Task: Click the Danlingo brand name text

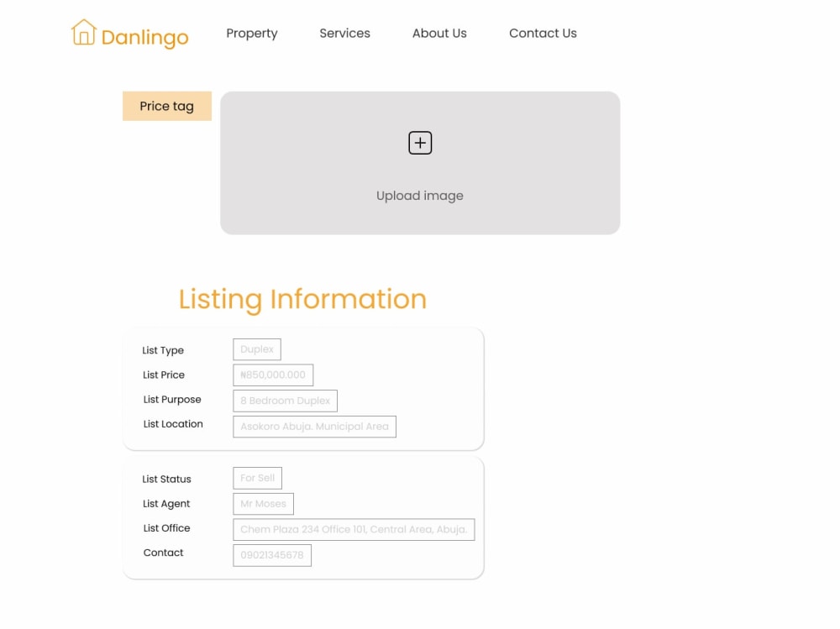Action: click(144, 36)
